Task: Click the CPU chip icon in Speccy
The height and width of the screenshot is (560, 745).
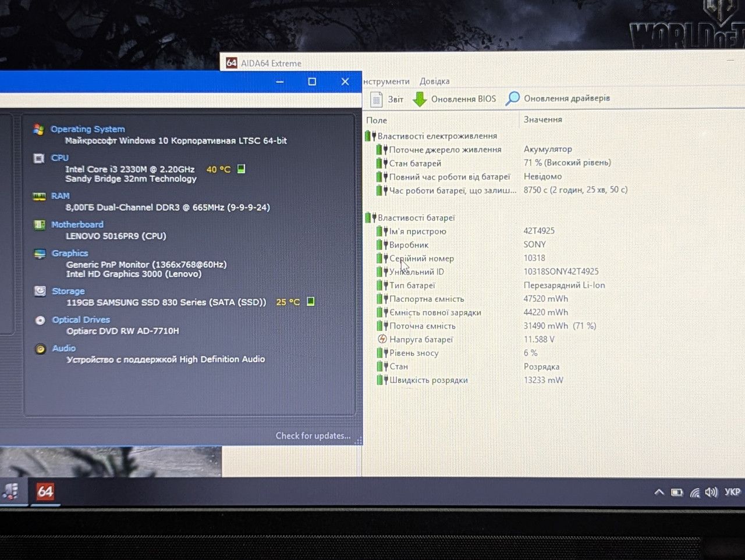Action: [39, 158]
